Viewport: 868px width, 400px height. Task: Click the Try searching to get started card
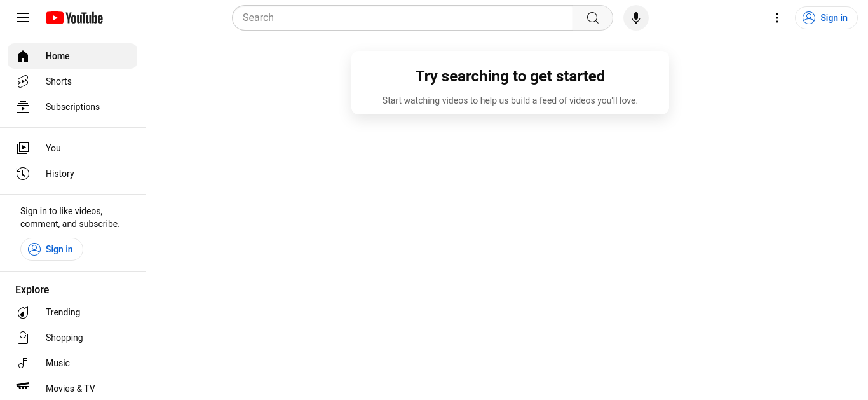[x=510, y=83]
